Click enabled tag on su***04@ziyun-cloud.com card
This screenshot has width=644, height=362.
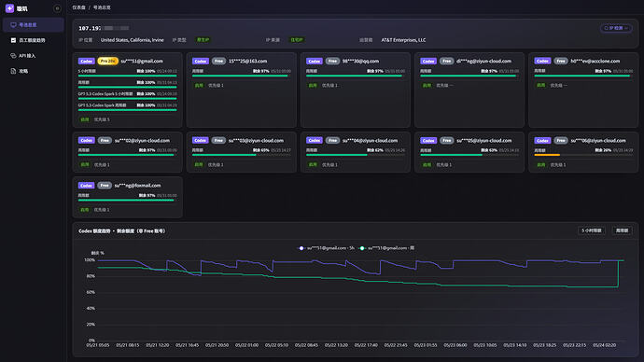pyautogui.click(x=313, y=164)
